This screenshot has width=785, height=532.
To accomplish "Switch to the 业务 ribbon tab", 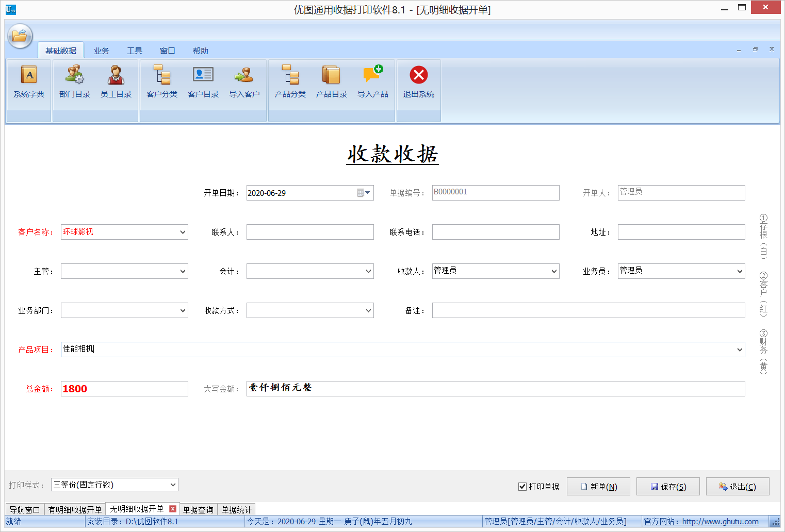I will tap(101, 50).
